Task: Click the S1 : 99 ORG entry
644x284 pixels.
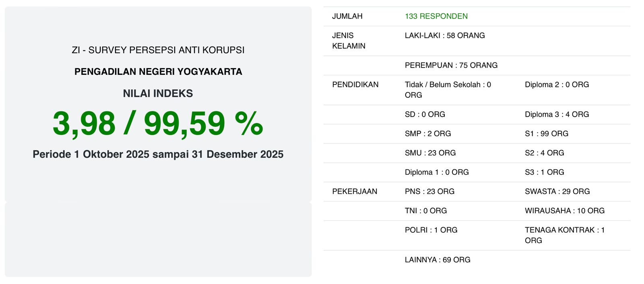Action: [x=546, y=134]
